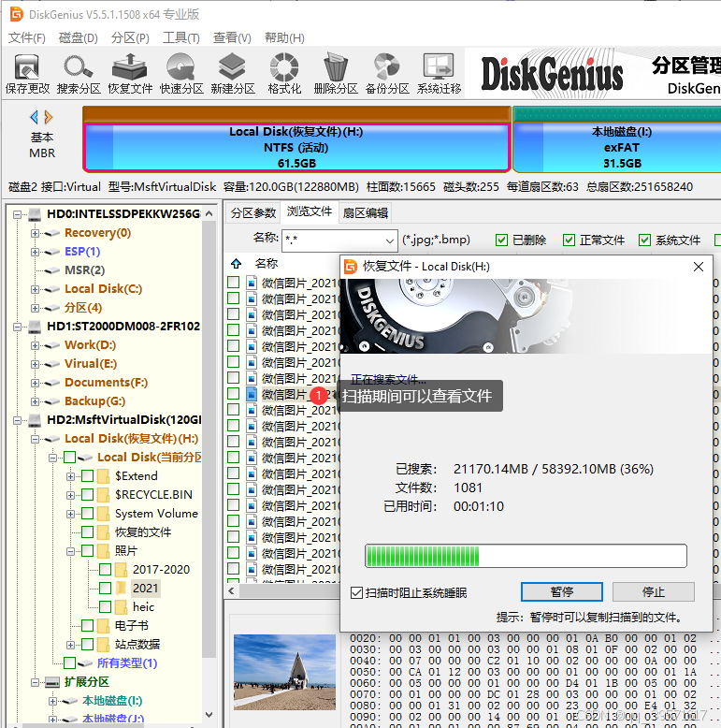Viewport: 721px width, 728px height.
Task: Switch to the 浏览文件 tab
Action: click(x=309, y=211)
